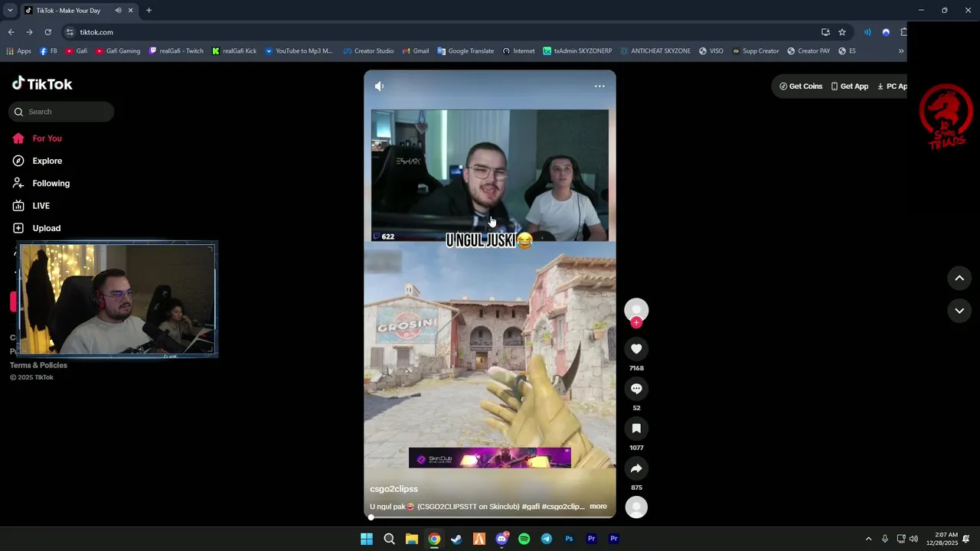Expand caption with the 'more' link
The height and width of the screenshot is (551, 980).
[598, 507]
